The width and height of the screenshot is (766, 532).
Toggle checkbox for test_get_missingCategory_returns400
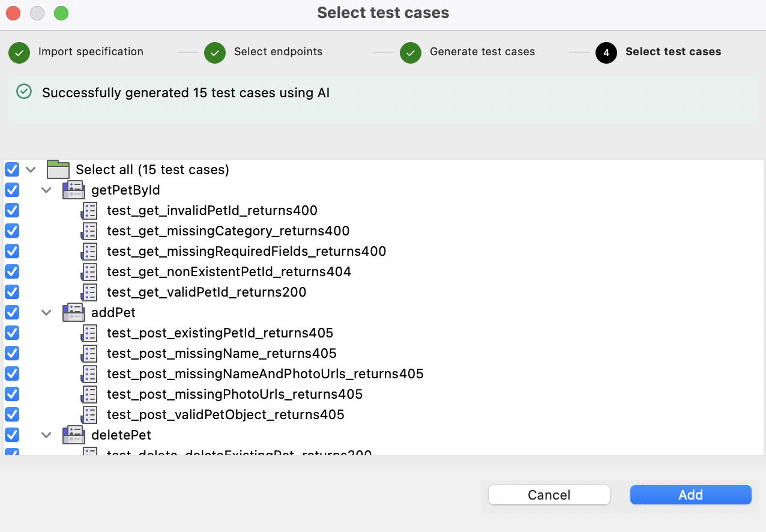[12, 231]
